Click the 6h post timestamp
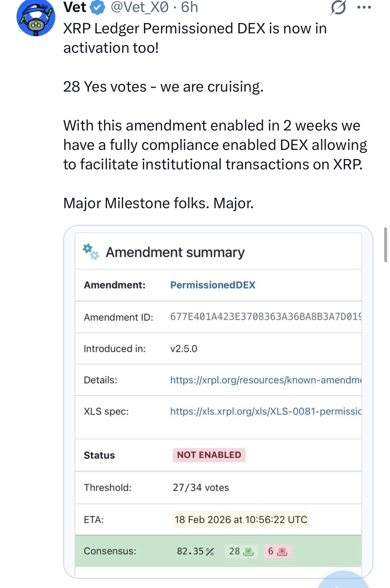 coord(190,7)
